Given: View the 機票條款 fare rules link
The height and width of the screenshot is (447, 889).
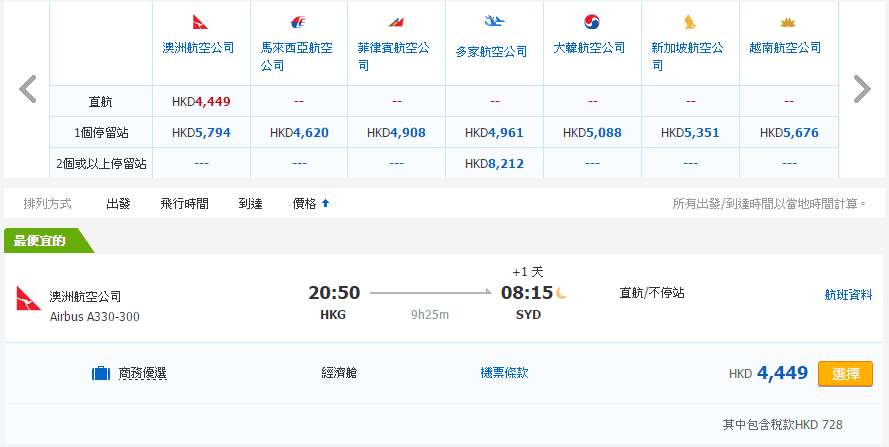Looking at the screenshot, I should [x=504, y=373].
